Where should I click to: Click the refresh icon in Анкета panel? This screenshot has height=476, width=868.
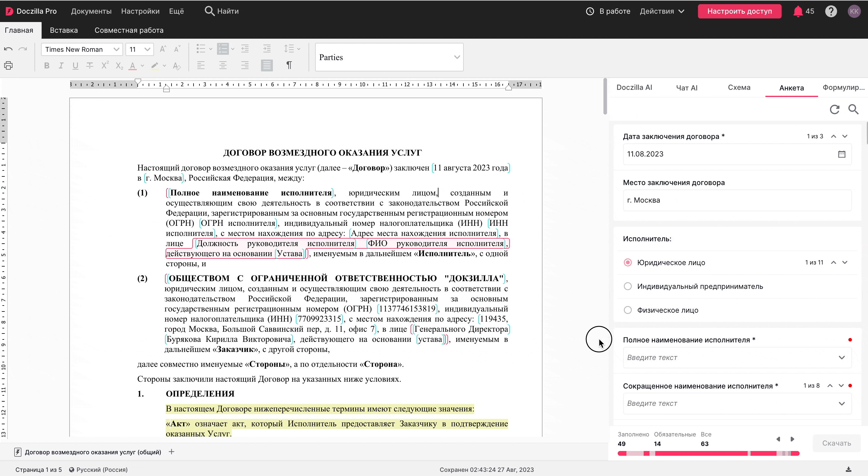834,109
